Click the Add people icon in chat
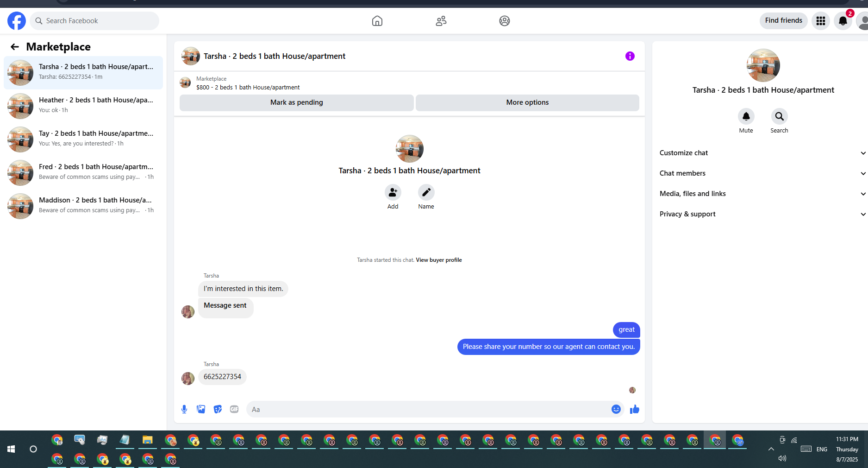This screenshot has height=468, width=868. 393,192
